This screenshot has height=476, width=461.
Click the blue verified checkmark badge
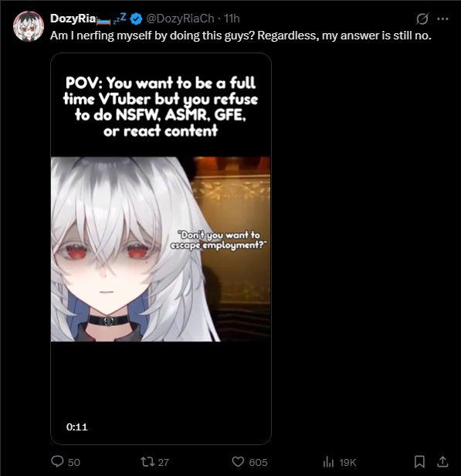pos(136,19)
